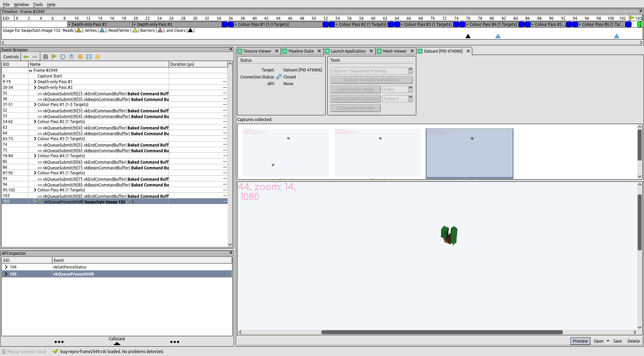644x356 pixels.
Task: Toggle durations with the clock icon
Action: (63, 57)
